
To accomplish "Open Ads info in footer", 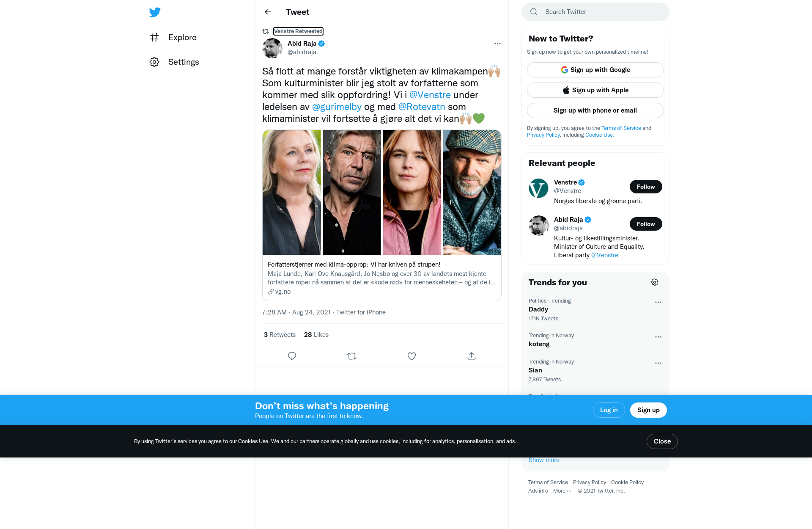I will [x=538, y=491].
